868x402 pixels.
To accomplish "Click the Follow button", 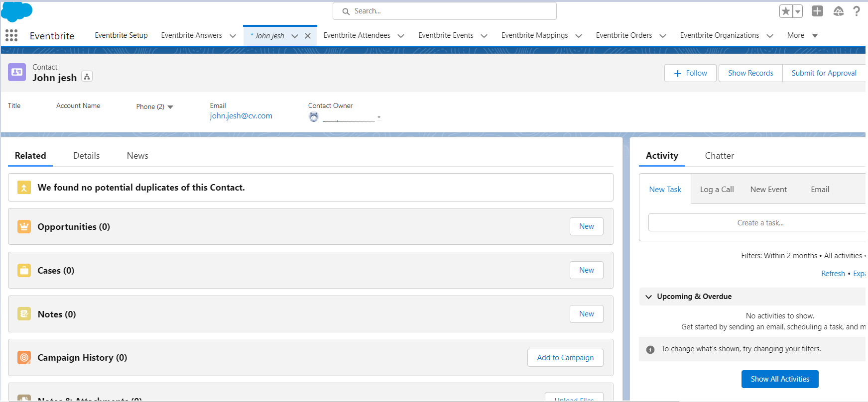I will click(690, 73).
